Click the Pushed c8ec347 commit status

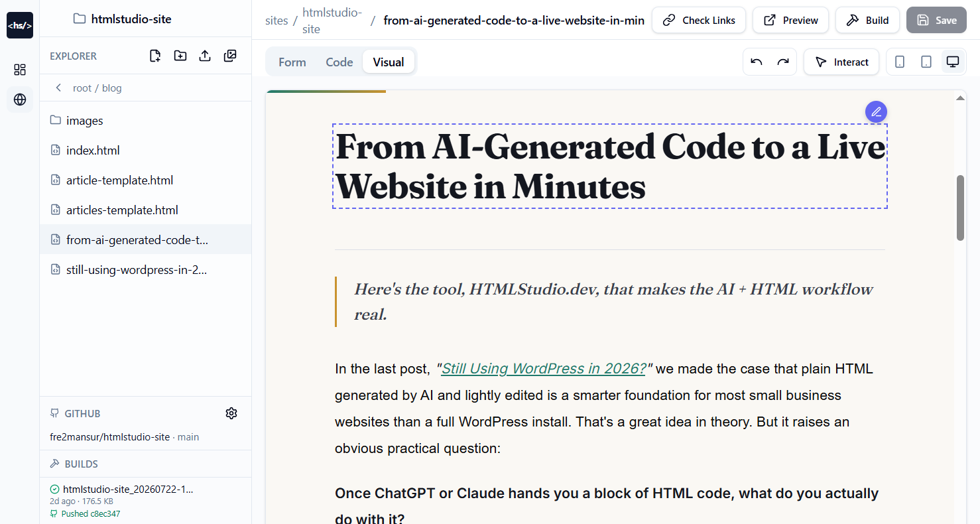point(85,513)
